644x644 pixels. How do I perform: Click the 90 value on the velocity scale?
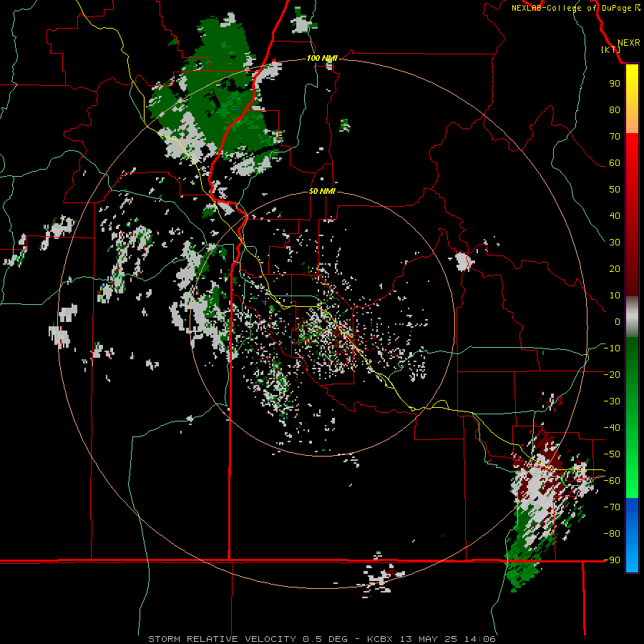[615, 84]
